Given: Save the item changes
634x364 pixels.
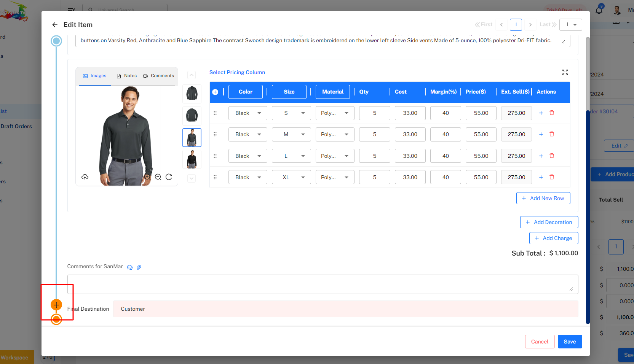Looking at the screenshot, I should point(570,342).
